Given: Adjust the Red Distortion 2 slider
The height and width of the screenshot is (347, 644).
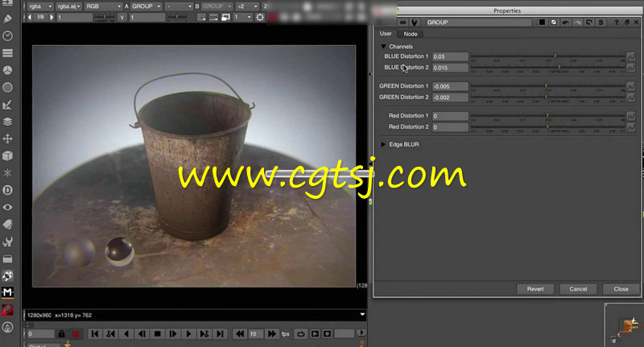Looking at the screenshot, I should click(548, 127).
